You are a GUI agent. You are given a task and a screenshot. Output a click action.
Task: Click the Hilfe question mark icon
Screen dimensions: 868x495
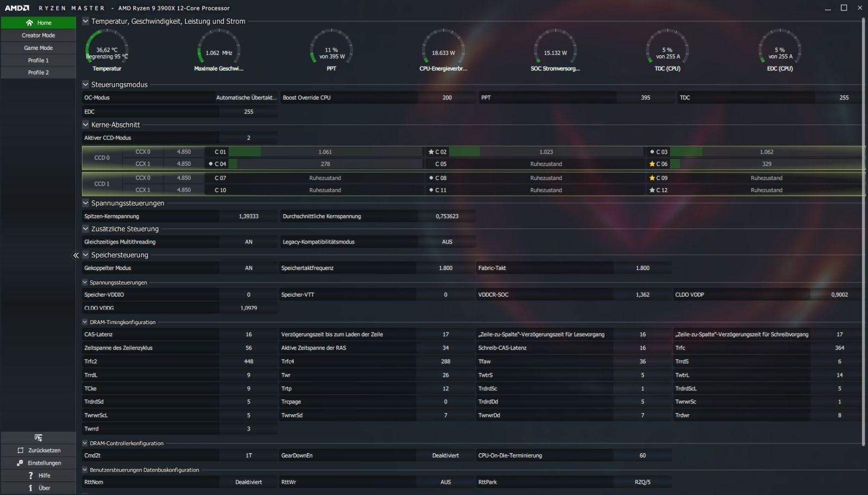coord(30,475)
